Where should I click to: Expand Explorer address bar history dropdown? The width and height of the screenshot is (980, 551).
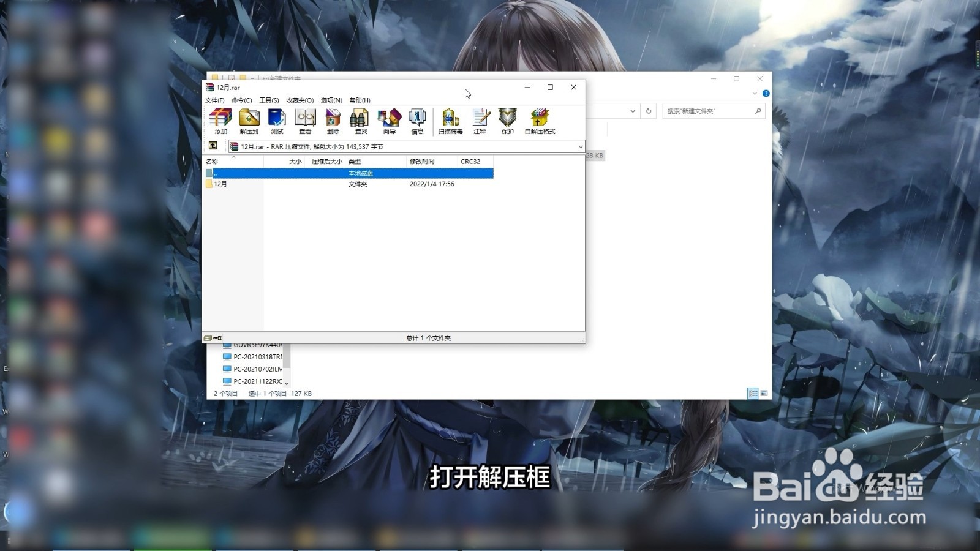click(633, 111)
